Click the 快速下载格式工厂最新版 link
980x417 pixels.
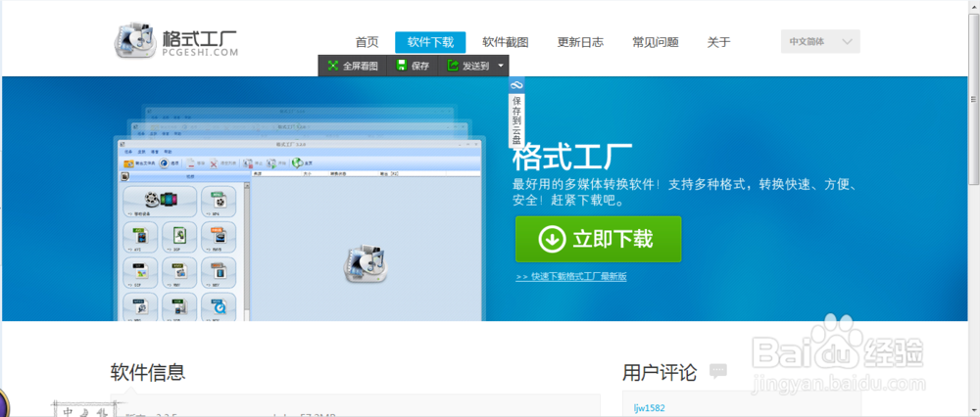point(571,277)
